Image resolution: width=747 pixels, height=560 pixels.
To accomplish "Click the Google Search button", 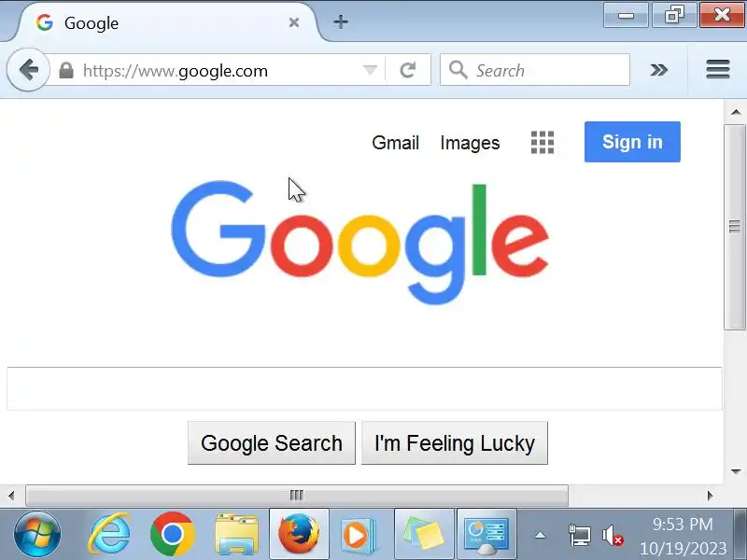I will pyautogui.click(x=272, y=442).
